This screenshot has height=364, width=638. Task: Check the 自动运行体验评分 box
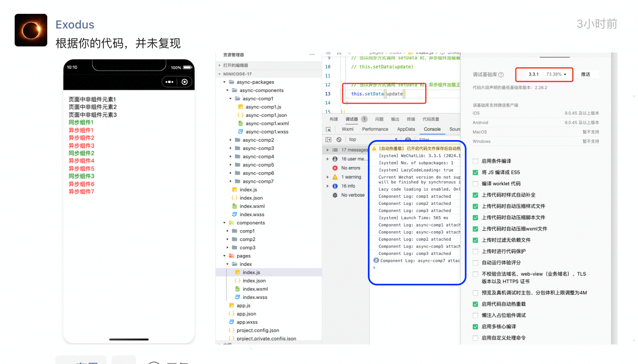(x=475, y=263)
